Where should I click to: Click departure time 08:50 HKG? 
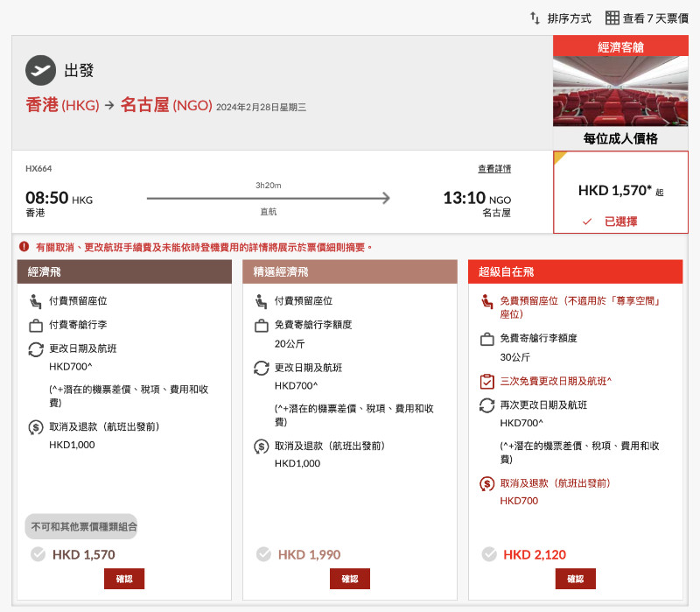[59, 198]
